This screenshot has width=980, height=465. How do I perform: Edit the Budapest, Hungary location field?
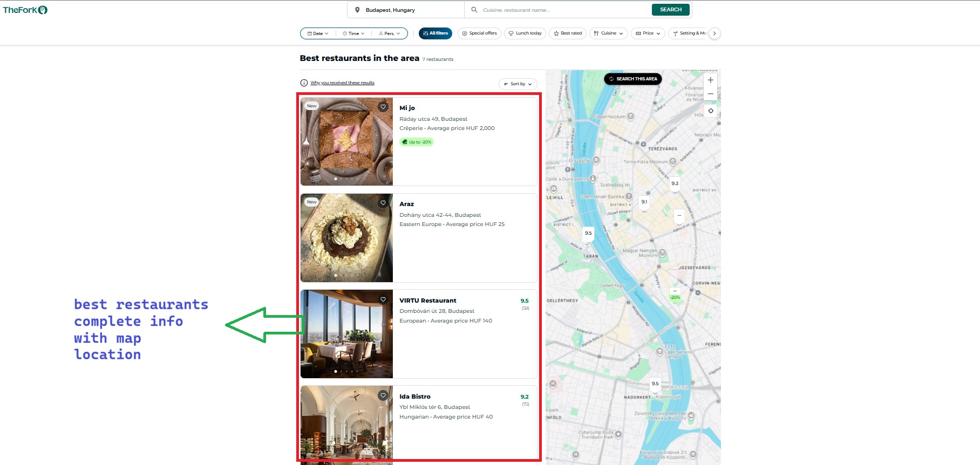(406, 10)
